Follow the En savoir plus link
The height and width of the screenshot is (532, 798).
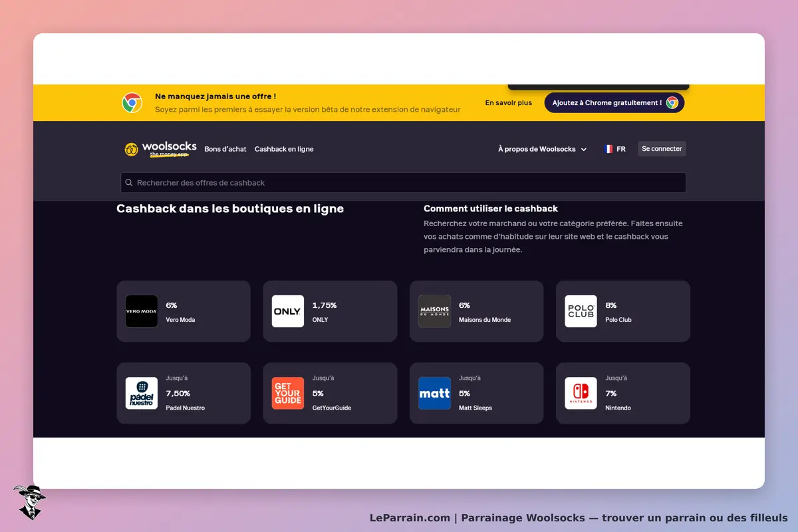pos(509,103)
